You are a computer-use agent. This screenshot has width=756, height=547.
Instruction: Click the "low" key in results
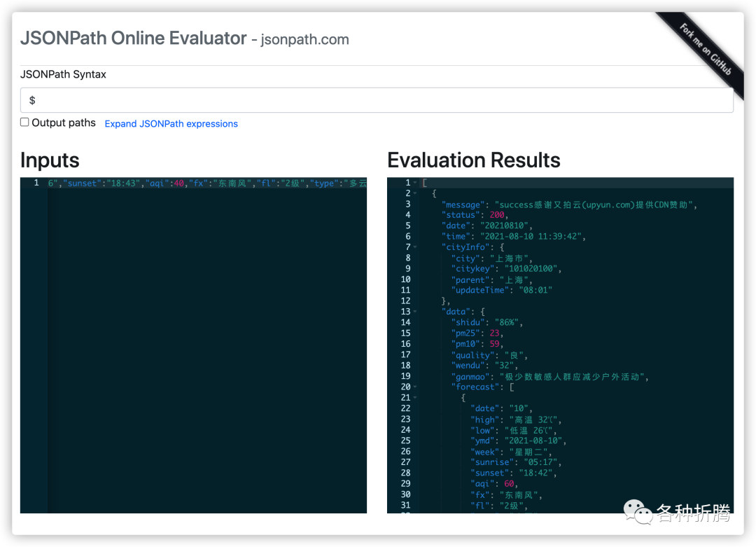tap(482, 430)
